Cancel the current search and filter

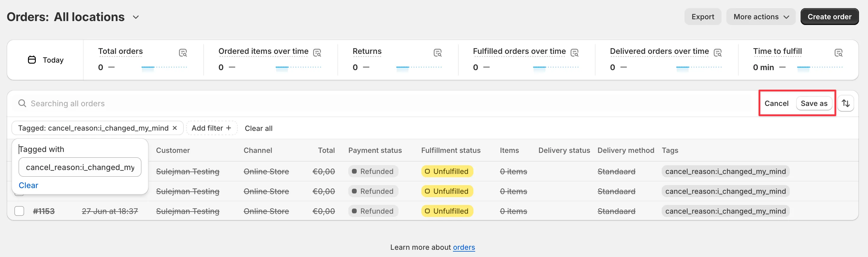776,103
